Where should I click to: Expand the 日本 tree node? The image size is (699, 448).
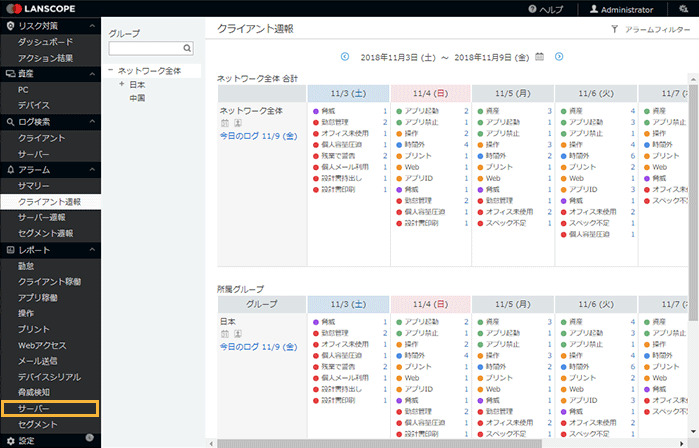point(121,84)
